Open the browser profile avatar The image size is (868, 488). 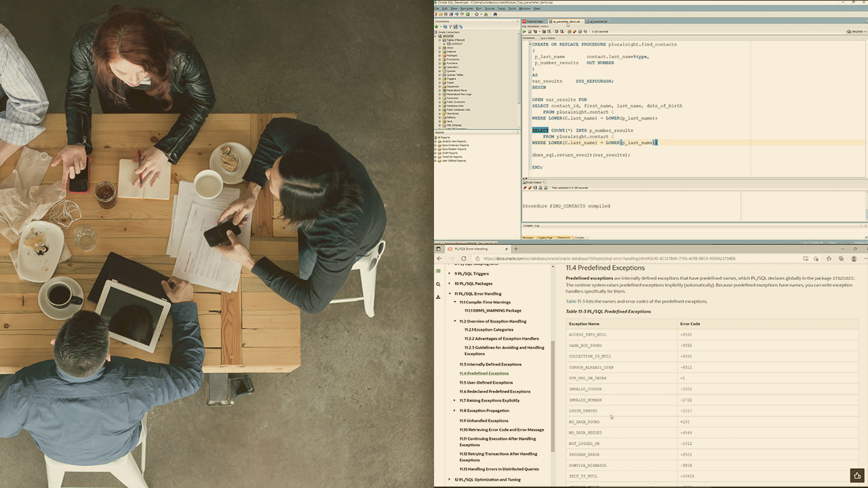click(x=854, y=258)
